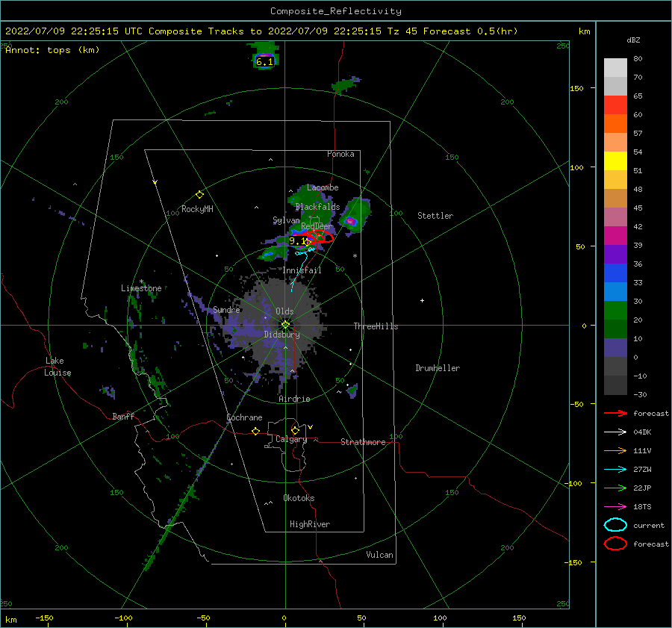Click the cyan current ellipse in the legend
This screenshot has width=672, height=628.
(x=615, y=525)
